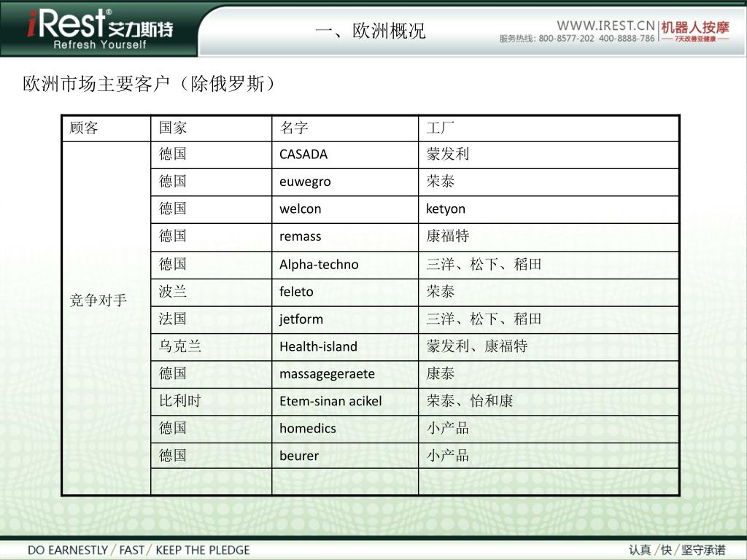Click '德国' in the welcon row
Viewport: 747px width, 560px height.
click(211, 209)
